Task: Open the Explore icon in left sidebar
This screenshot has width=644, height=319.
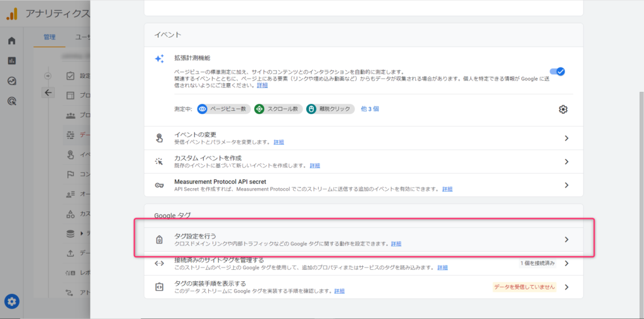Action: pyautogui.click(x=12, y=81)
